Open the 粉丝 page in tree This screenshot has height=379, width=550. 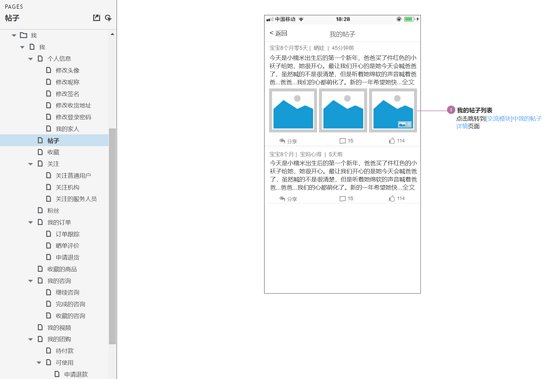(x=54, y=211)
